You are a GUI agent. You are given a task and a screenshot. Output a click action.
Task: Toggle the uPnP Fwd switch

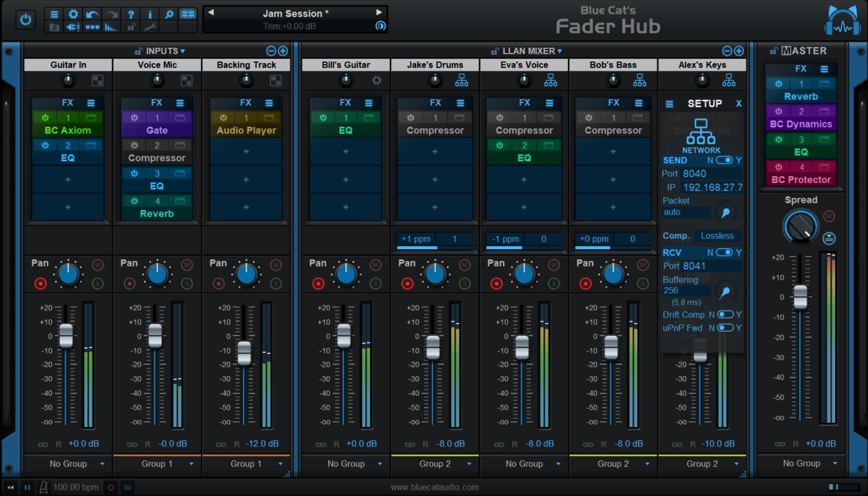point(725,327)
